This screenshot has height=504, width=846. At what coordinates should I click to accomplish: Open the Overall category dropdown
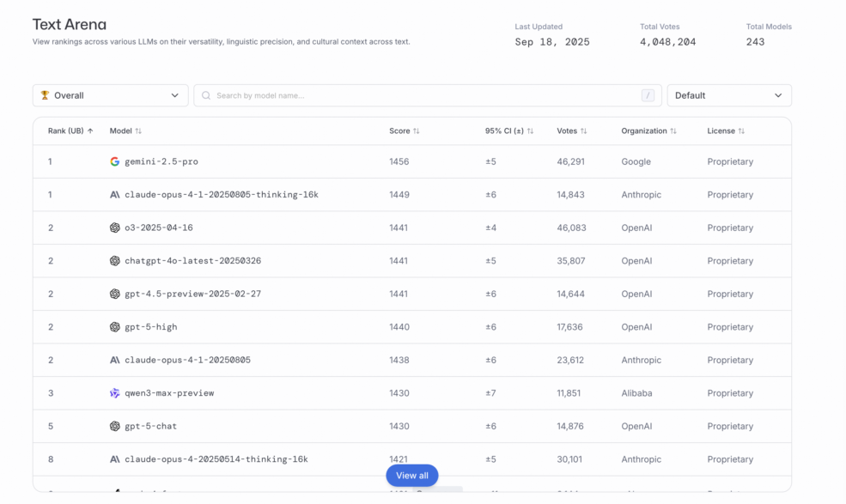(x=110, y=95)
